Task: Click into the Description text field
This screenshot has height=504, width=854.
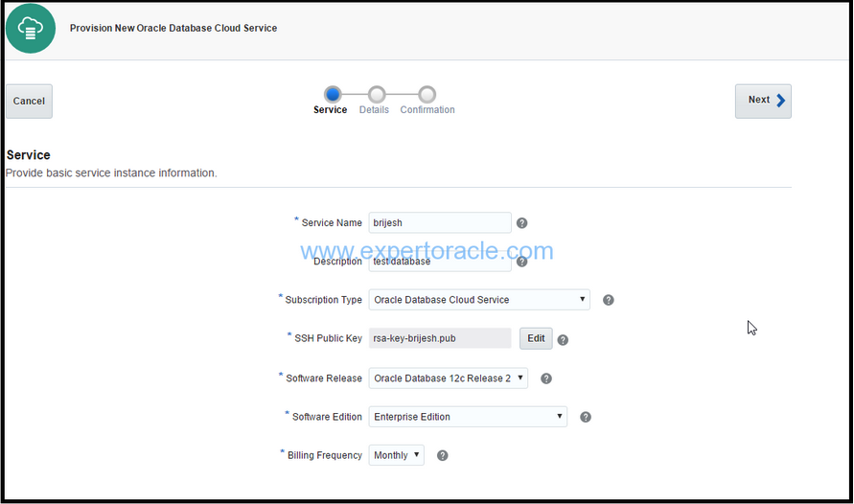Action: coord(440,262)
